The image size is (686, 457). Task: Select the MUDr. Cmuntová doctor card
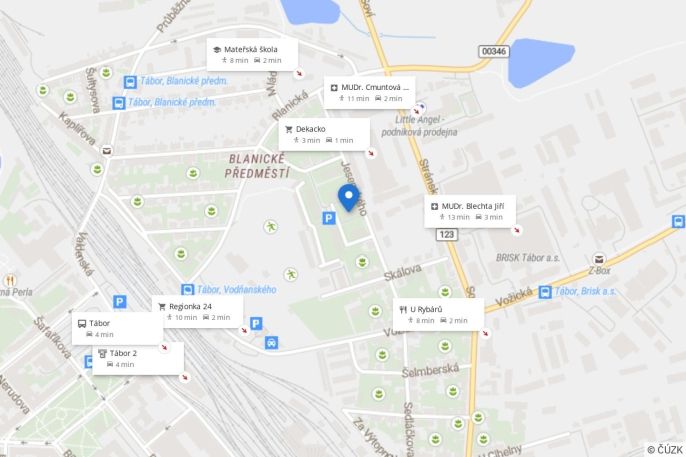[x=369, y=92]
